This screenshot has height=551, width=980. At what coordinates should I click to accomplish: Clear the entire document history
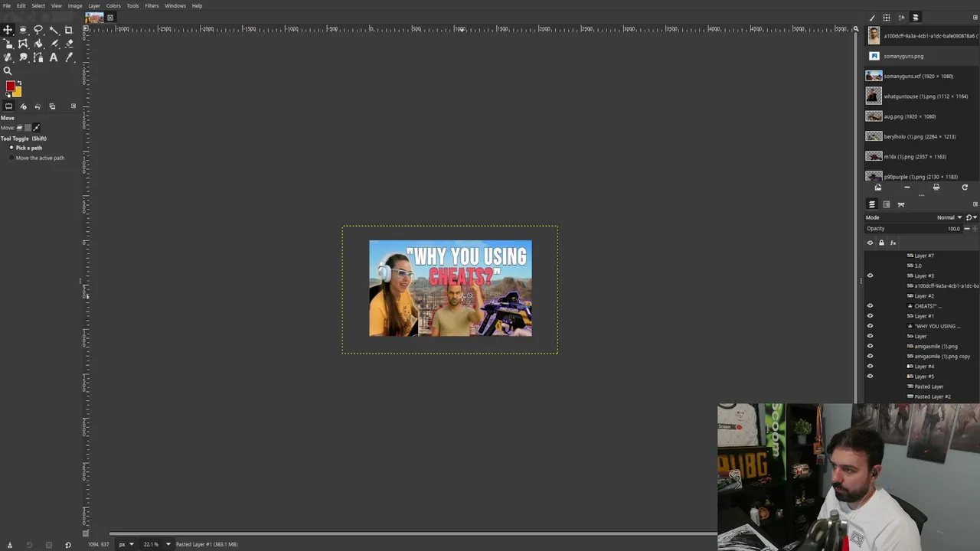[936, 187]
